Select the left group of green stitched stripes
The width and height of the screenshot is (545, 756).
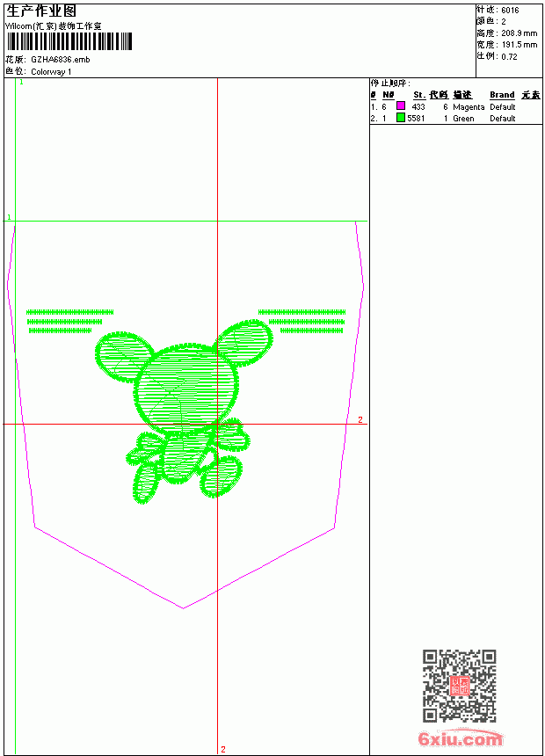click(70, 321)
